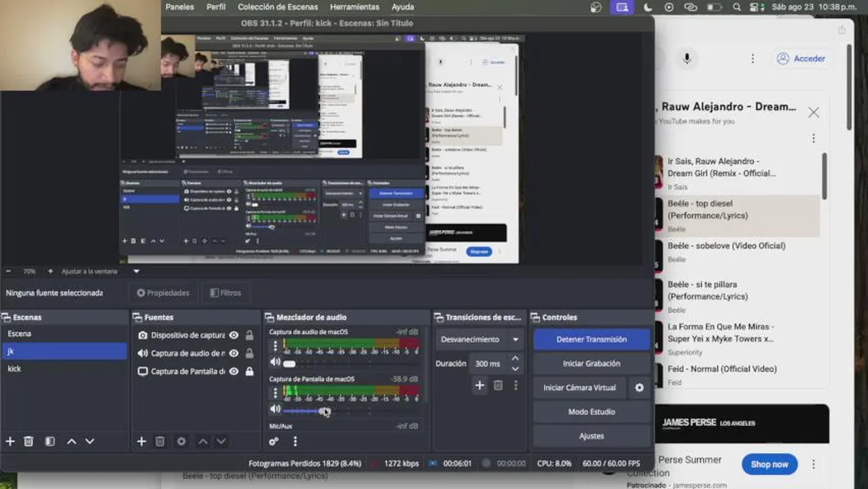Open macOS Control Center icon
This screenshot has width=868, height=489.
(756, 7)
